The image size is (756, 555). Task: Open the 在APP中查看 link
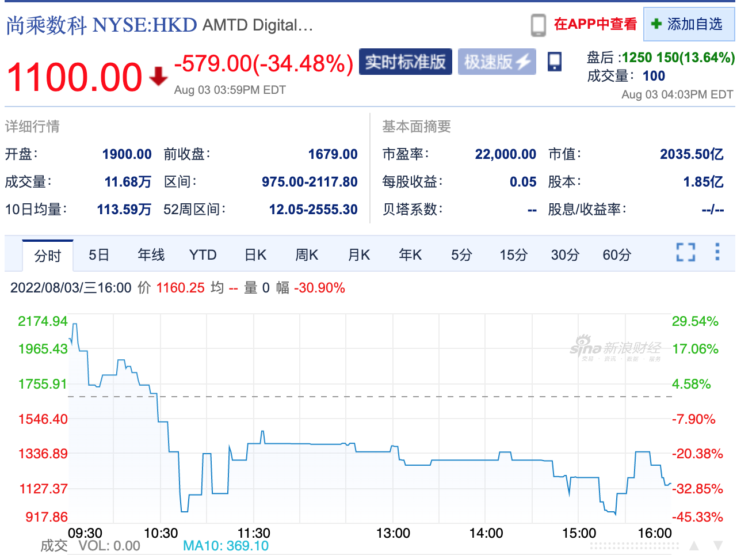click(x=595, y=24)
